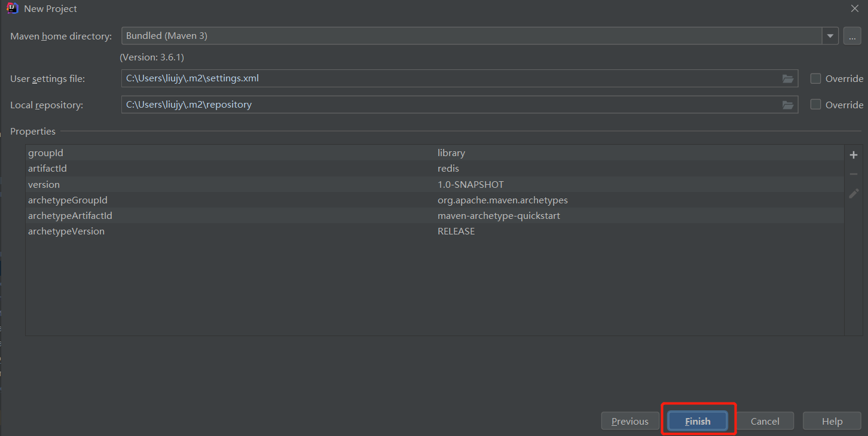Browse folder for User settings file
Viewport: 868px width, 436px height.
pos(788,78)
